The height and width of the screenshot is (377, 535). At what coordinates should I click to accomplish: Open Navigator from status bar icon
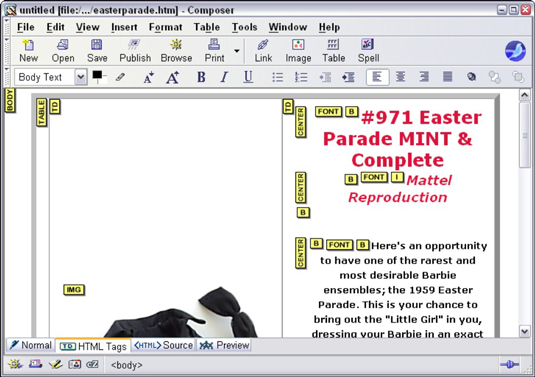tap(15, 364)
